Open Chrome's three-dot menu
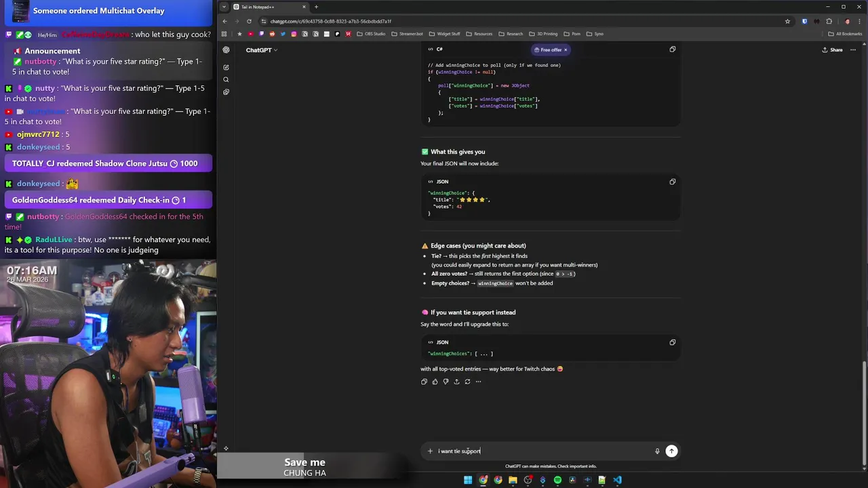Image resolution: width=868 pixels, height=488 pixels. click(x=859, y=21)
